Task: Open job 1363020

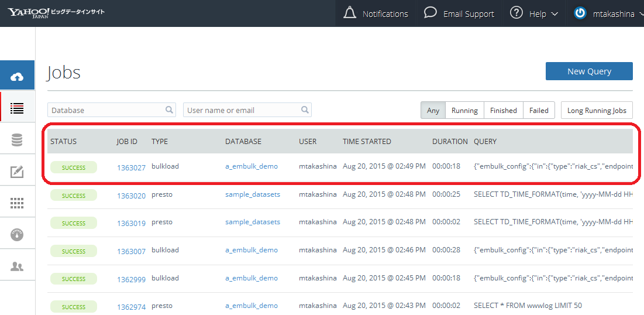Action: [131, 196]
